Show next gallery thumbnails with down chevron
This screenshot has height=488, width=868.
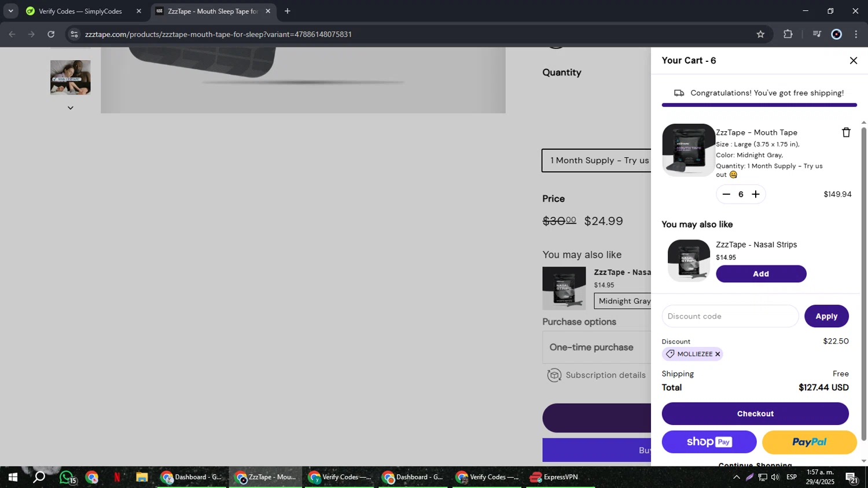pos(71,108)
